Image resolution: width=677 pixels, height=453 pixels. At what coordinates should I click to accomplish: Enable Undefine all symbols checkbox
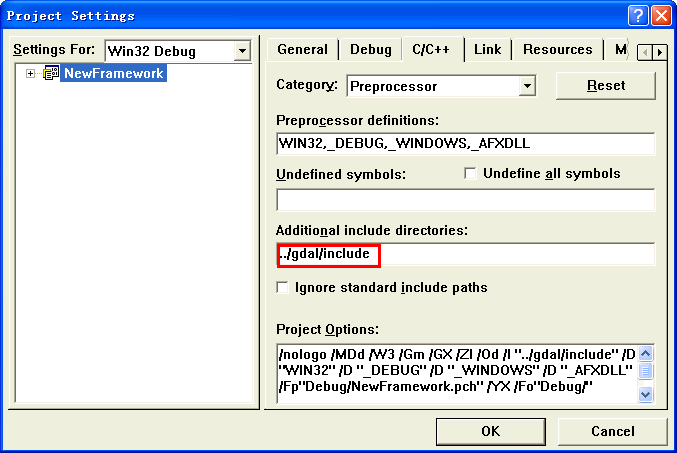pos(470,174)
